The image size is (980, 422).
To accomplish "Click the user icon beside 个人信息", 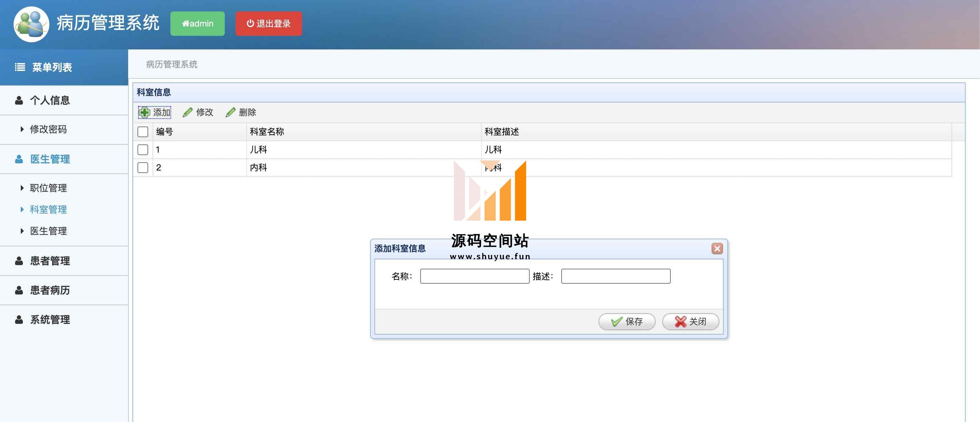I will (19, 101).
